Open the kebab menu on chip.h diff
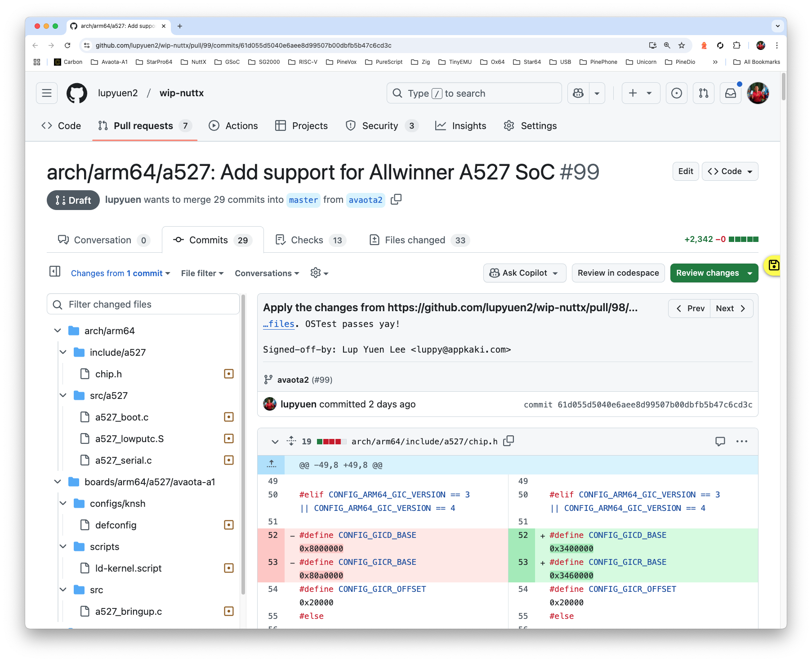Screen dimensions: 812x662 coord(742,441)
